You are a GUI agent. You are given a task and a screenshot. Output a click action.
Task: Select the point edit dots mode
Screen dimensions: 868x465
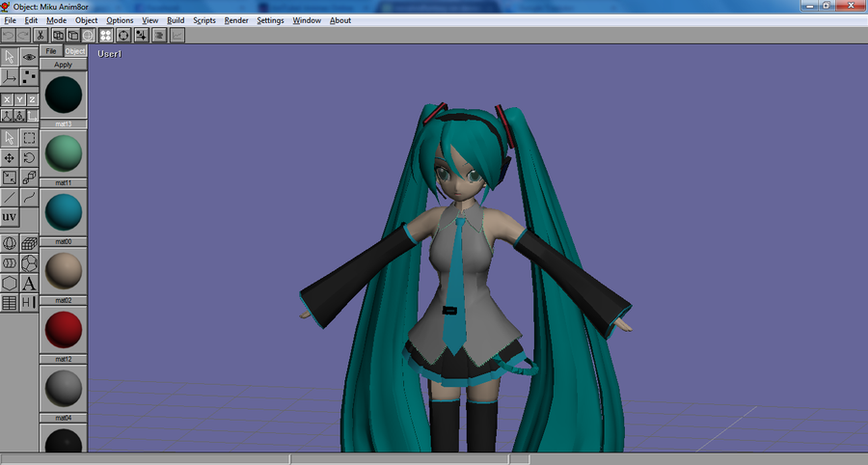(29, 76)
